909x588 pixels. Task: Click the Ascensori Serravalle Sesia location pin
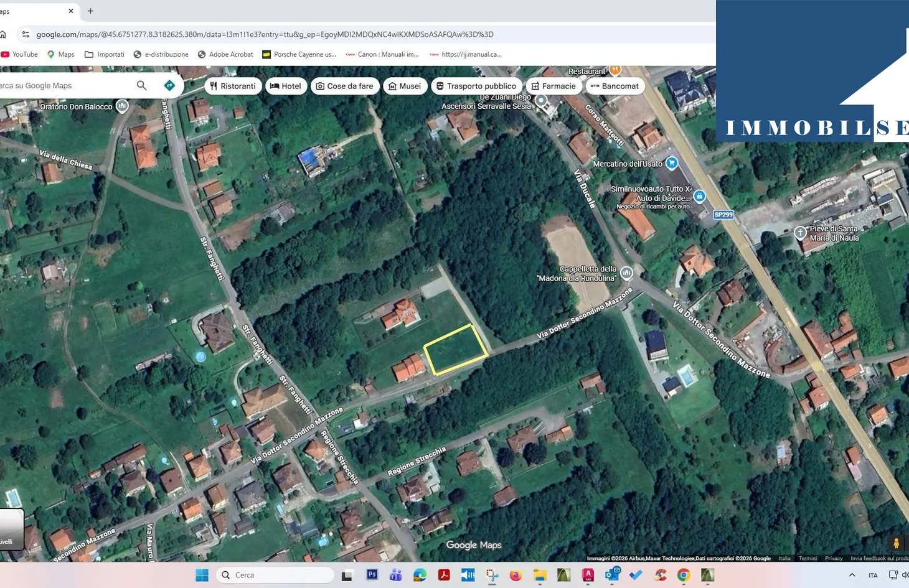coord(541,101)
